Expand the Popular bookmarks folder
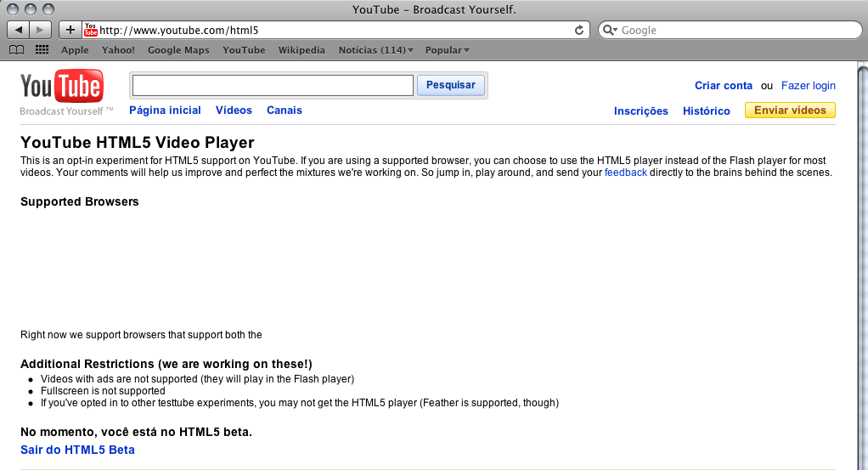The width and height of the screenshot is (868, 470). point(448,50)
